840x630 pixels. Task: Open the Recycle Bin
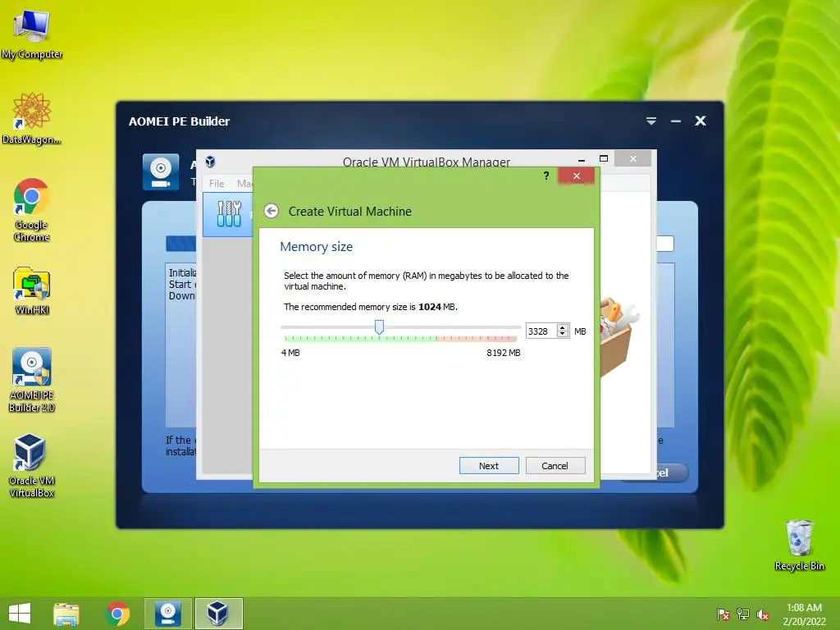click(x=799, y=545)
